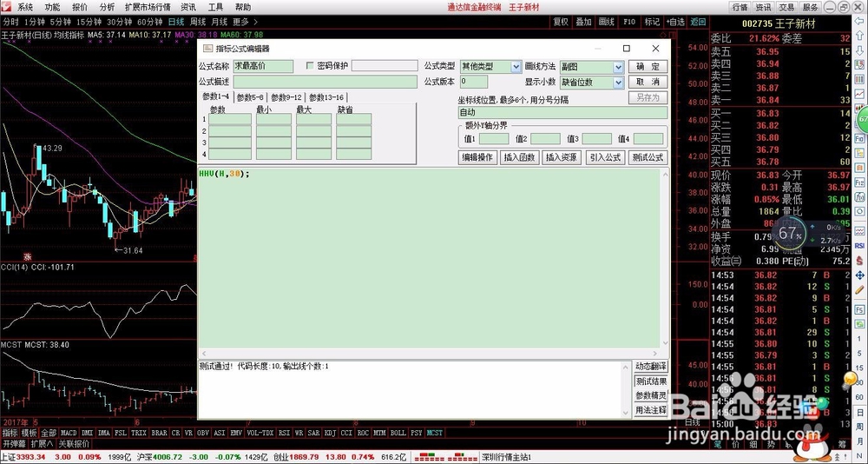Screen dimensions: 868x464
Task: Switch to the 参数9-12 tab
Action: click(x=286, y=97)
